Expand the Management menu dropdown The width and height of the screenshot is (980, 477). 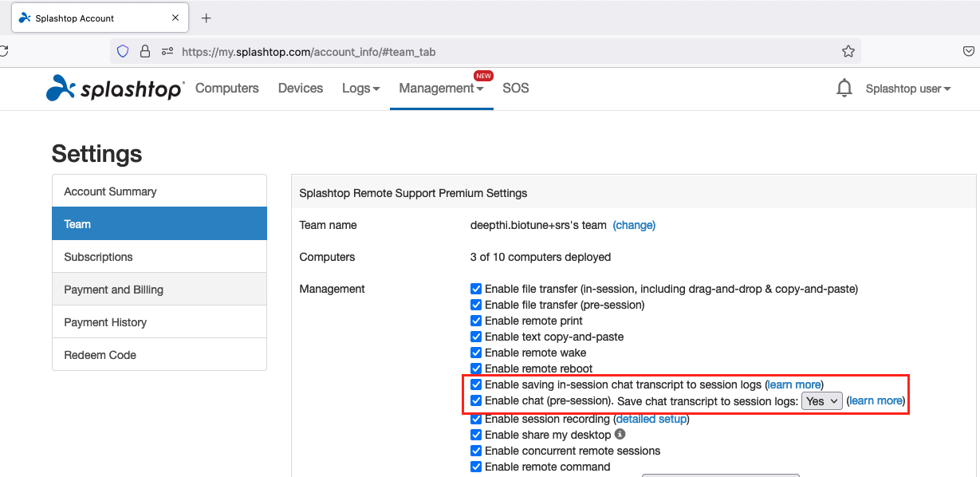[441, 89]
